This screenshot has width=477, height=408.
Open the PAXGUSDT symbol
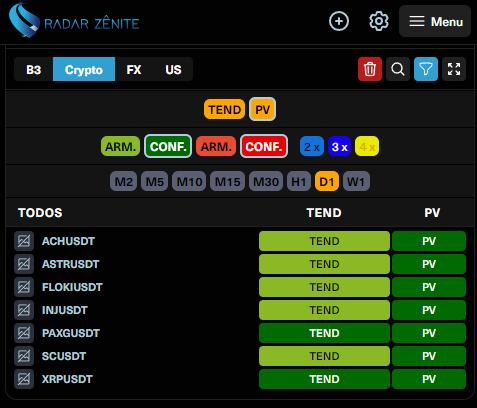pos(71,333)
